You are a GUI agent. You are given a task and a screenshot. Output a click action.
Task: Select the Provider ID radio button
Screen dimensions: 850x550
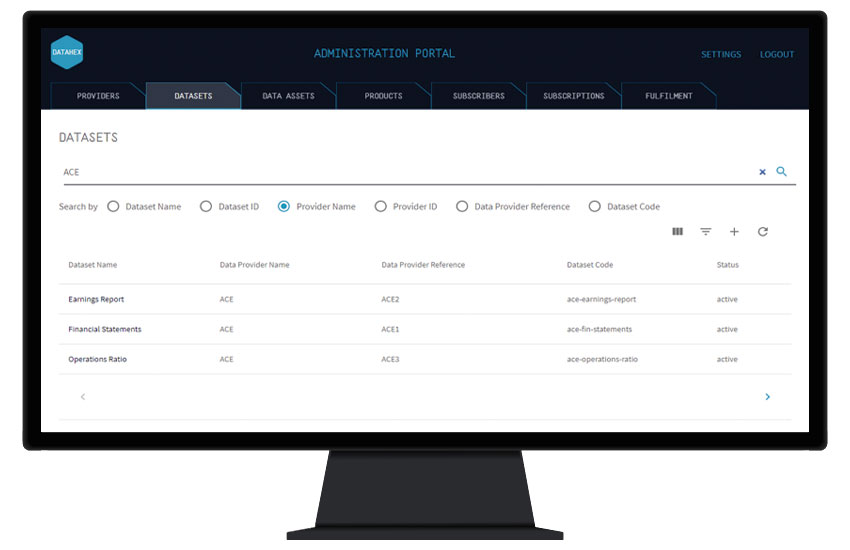[381, 206]
